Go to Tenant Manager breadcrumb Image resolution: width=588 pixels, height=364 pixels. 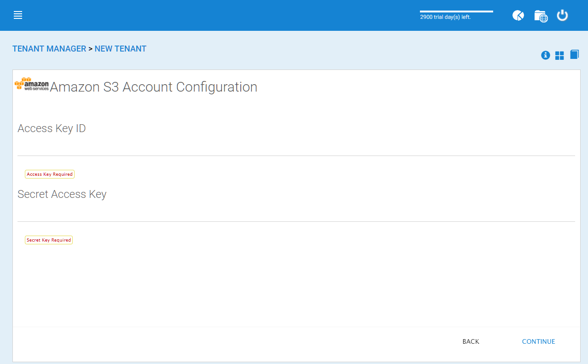tap(49, 49)
